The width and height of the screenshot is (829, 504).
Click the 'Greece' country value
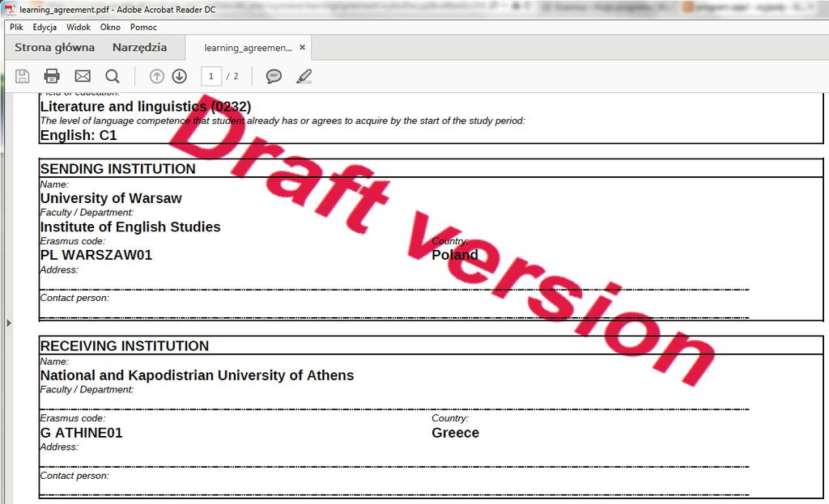[x=455, y=433]
